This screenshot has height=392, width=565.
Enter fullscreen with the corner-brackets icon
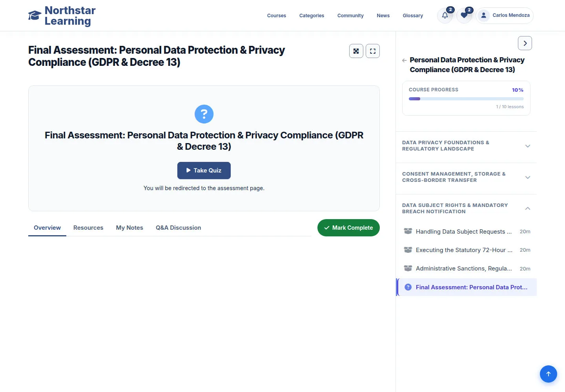373,51
